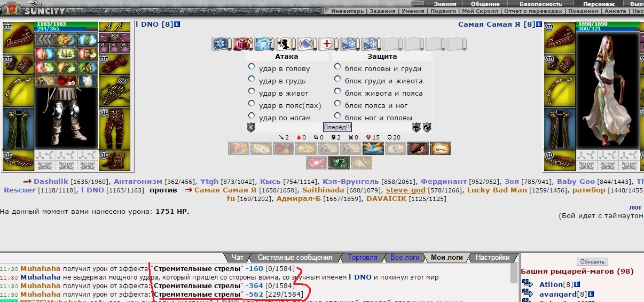The image size is (644, 302).
Task: Click the arrows shield icon right of Вперёд
Action: point(417,127)
